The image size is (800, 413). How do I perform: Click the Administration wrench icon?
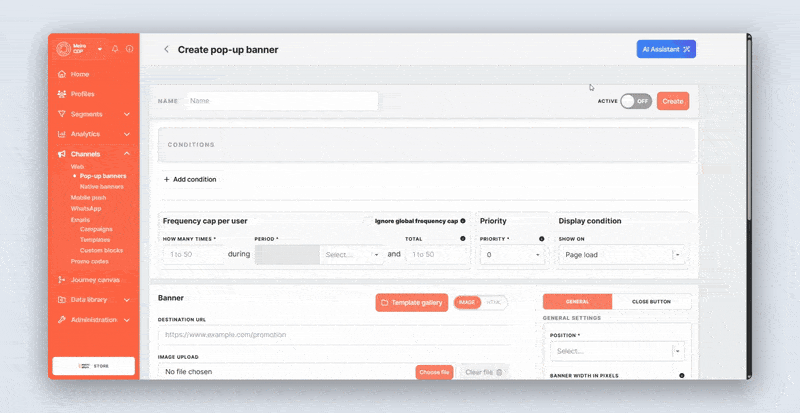pyautogui.click(x=62, y=320)
